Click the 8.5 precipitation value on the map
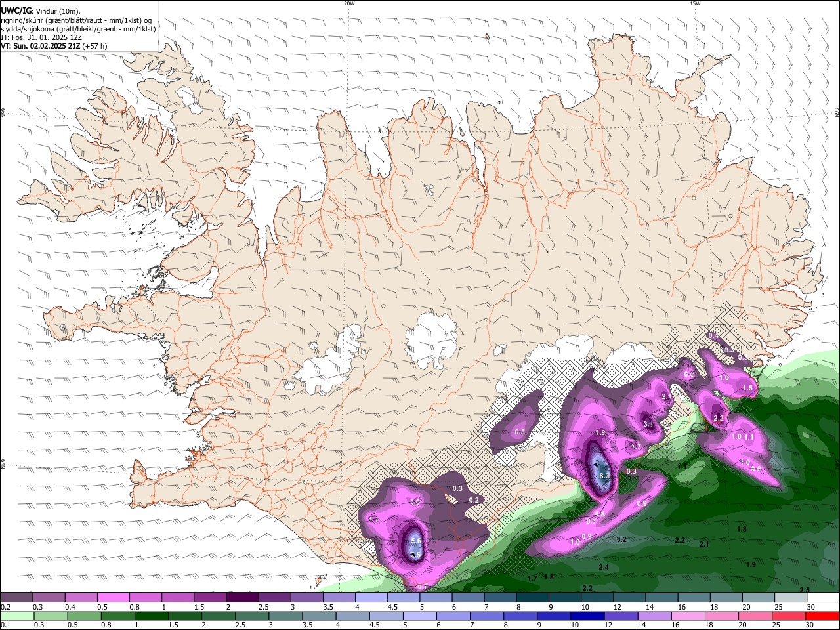 pos(605,476)
